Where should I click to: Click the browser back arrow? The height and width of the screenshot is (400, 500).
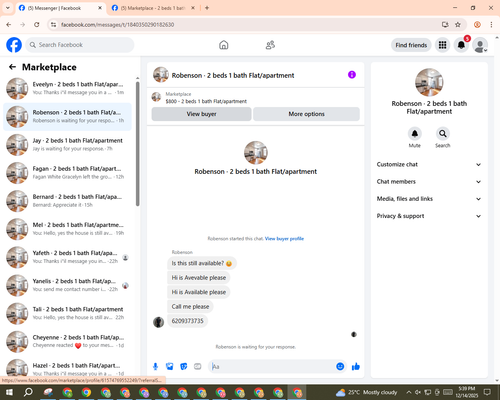tap(9, 25)
